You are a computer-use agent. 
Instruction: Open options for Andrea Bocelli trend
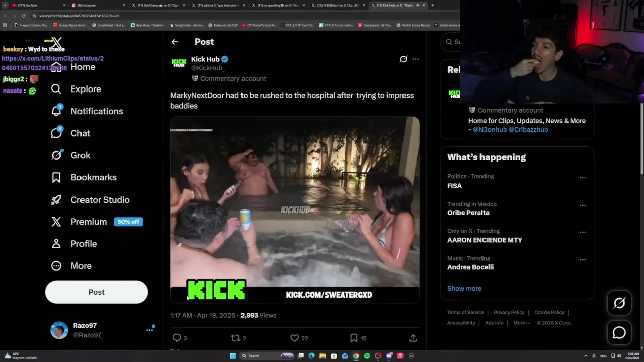click(x=582, y=260)
